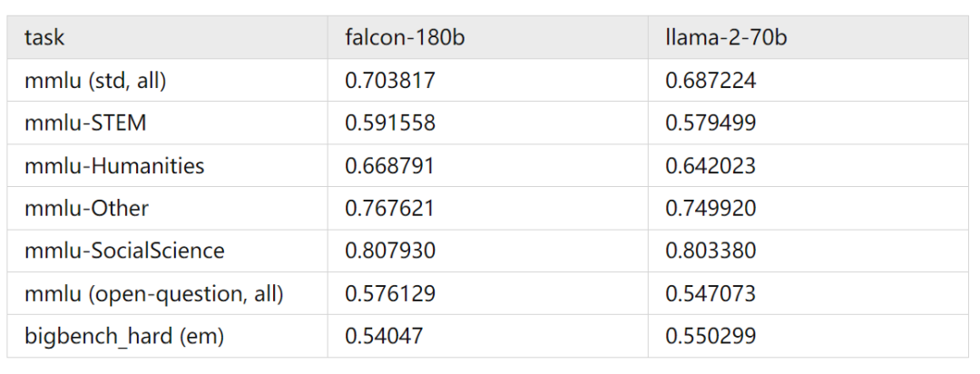Click the value 0.591558 in the table
Viewport: 980px width, 374px height.
pyautogui.click(x=390, y=123)
